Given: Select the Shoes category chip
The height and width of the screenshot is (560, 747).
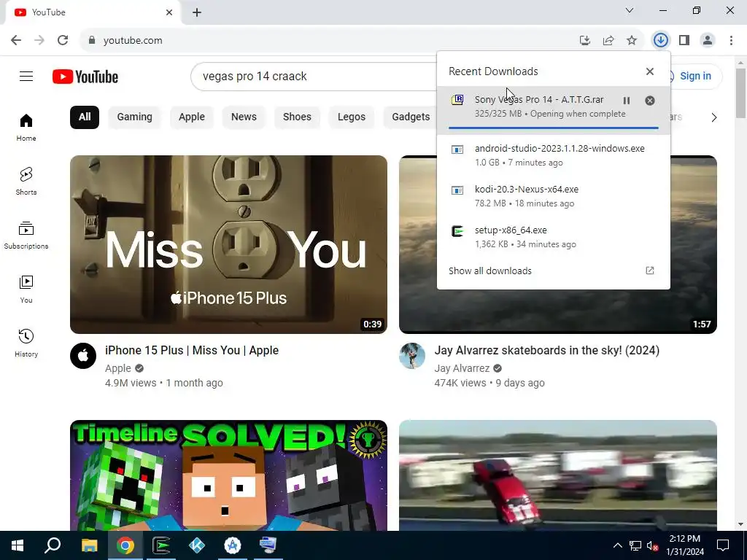Looking at the screenshot, I should pyautogui.click(x=297, y=117).
